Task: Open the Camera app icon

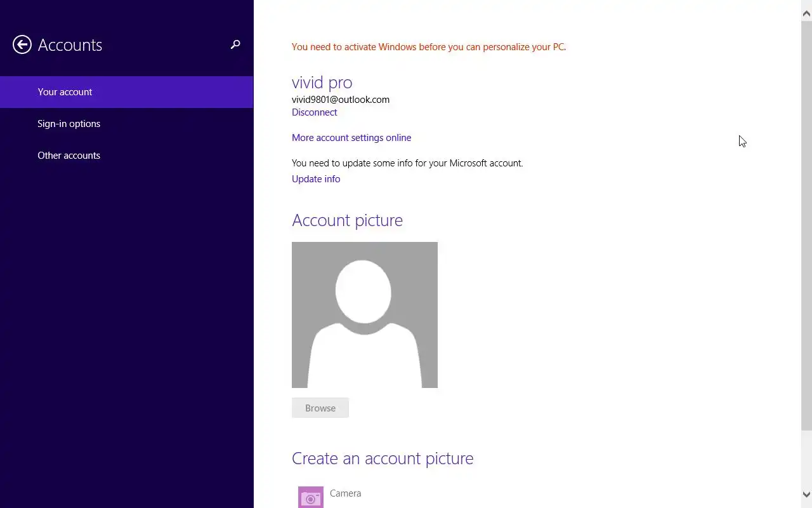Action: coord(311,497)
